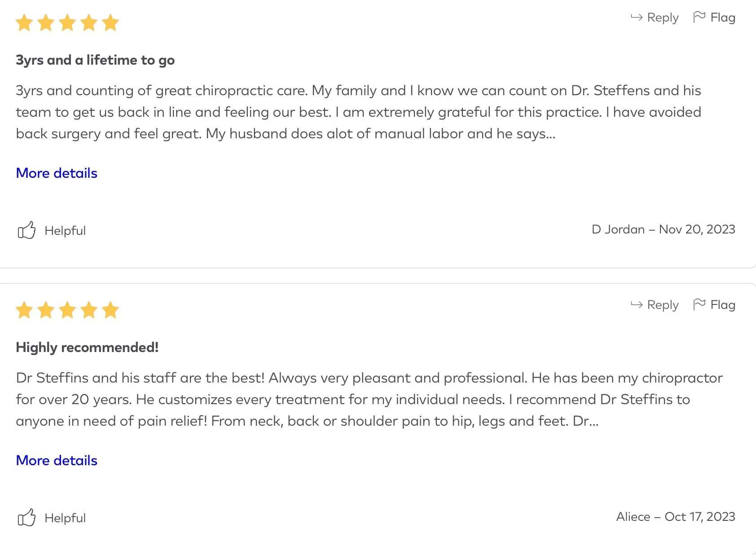
Task: Click the Flag text on the Oct 17, 2023 review
Action: 723,305
